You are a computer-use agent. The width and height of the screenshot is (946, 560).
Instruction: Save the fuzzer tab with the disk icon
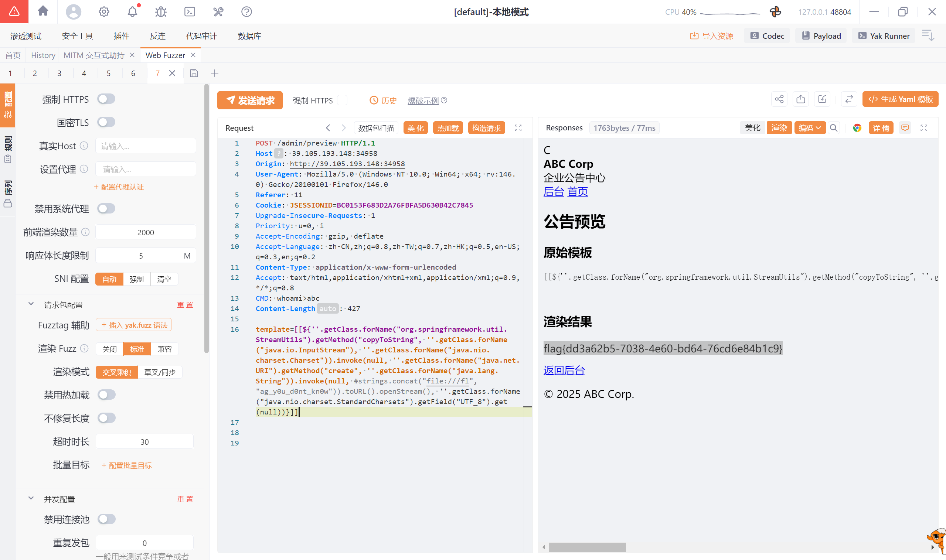[194, 73]
